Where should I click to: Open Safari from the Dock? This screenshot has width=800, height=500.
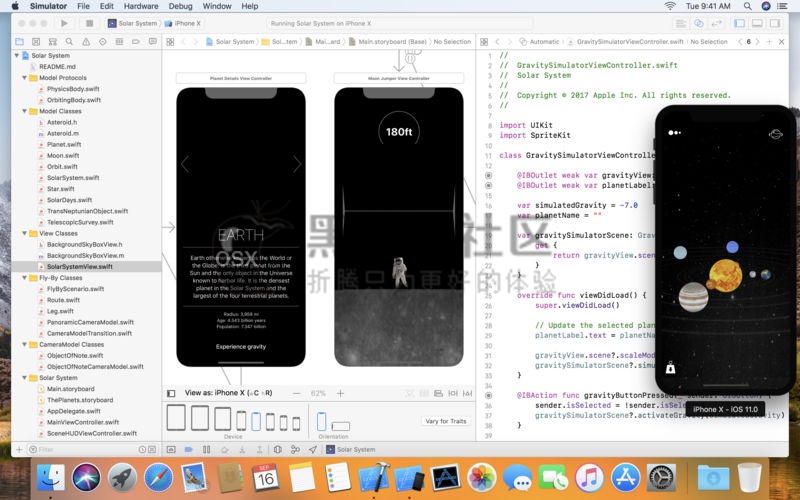pos(158,478)
